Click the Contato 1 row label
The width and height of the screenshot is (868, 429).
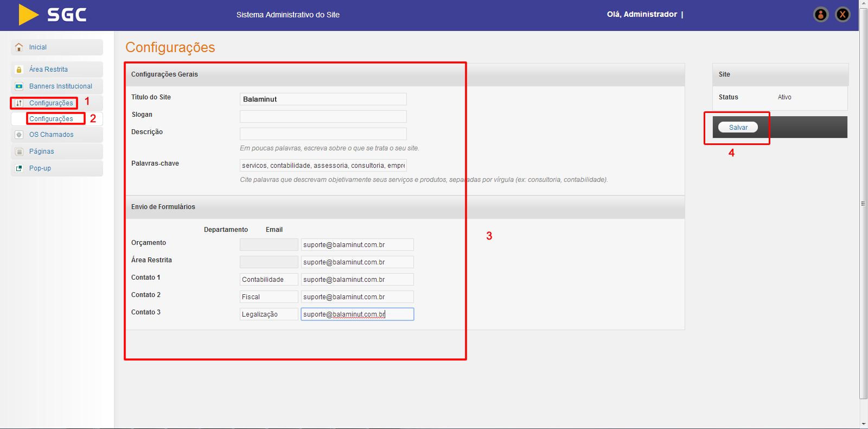pos(146,277)
